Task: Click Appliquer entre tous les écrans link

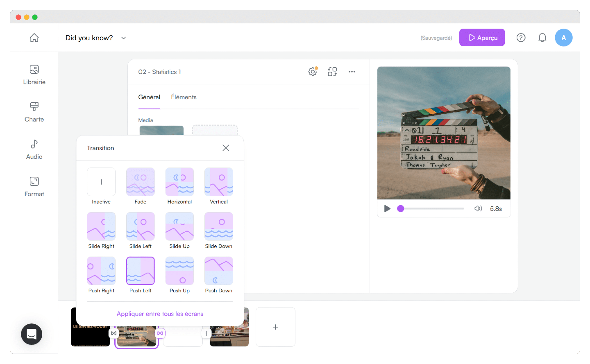Action: pos(160,314)
